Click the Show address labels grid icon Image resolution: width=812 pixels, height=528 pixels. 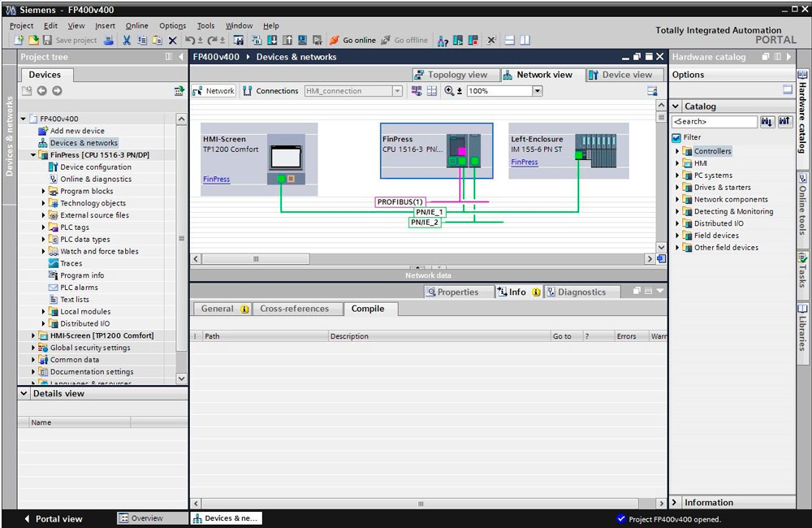coord(432,91)
